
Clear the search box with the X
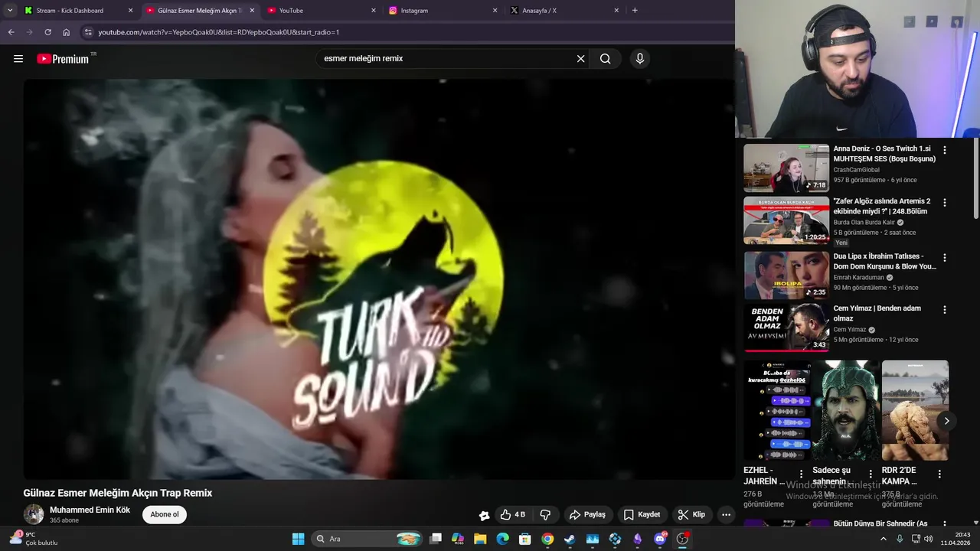tap(580, 59)
